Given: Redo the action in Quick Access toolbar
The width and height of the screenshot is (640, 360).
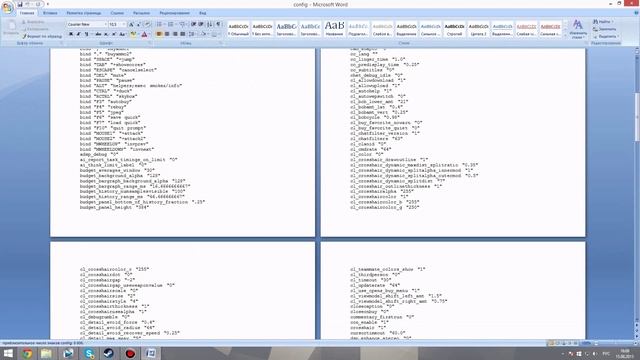Looking at the screenshot, I should pos(38,4).
